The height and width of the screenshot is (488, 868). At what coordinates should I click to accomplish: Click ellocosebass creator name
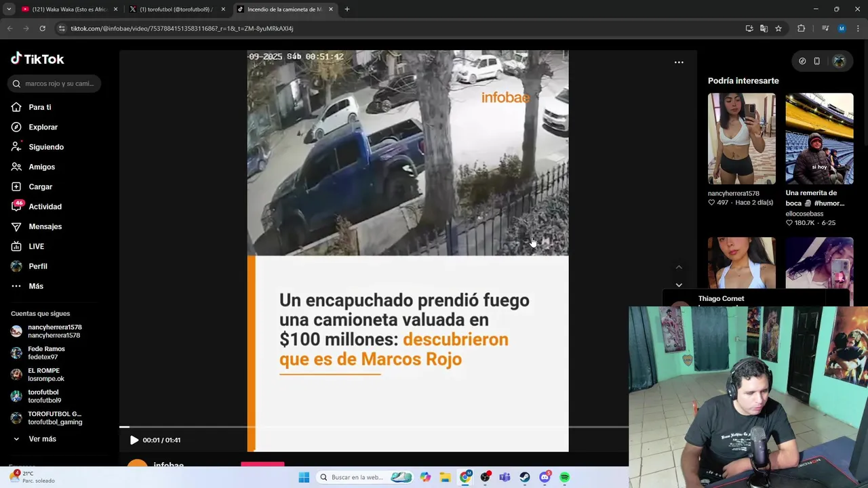click(804, 213)
